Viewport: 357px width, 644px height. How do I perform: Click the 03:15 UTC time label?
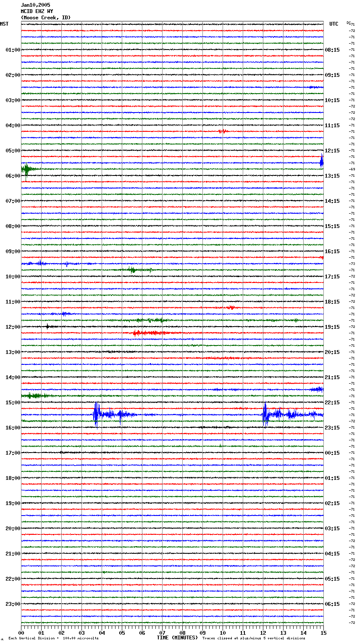pyautogui.click(x=332, y=529)
